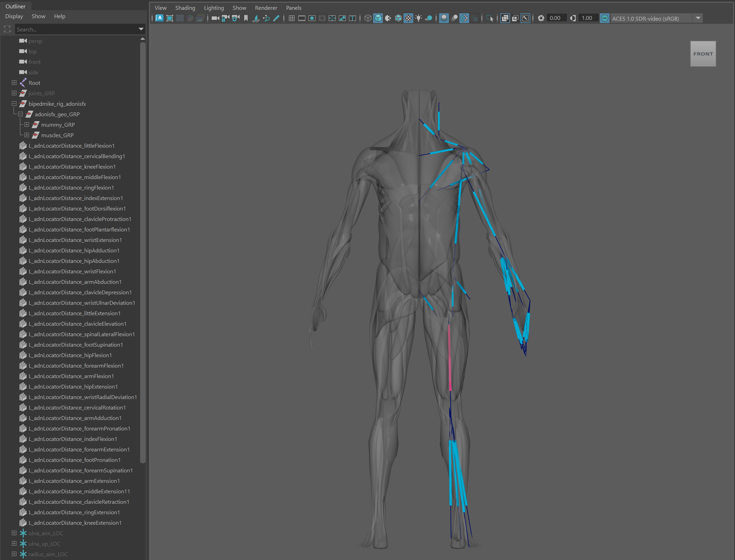Enable the Resolution Gate display icon

click(312, 18)
